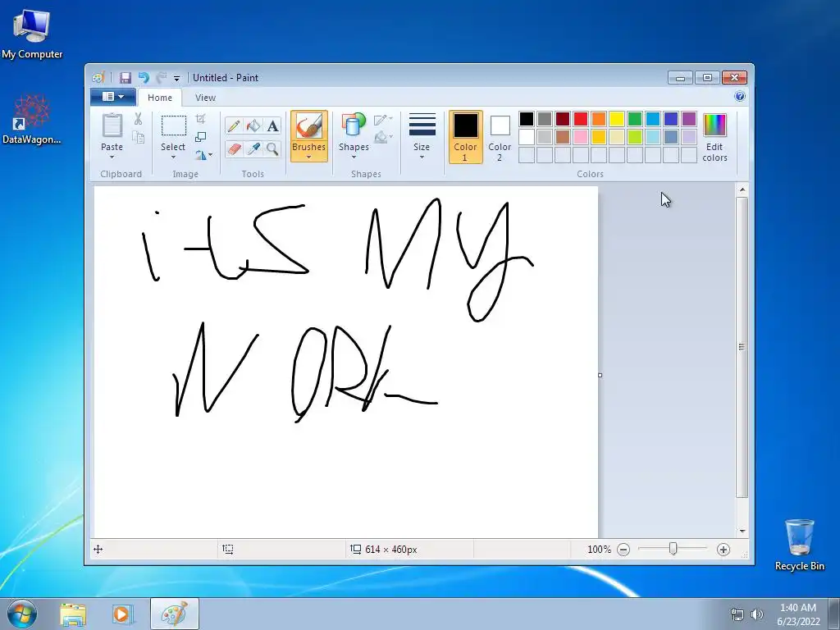The width and height of the screenshot is (840, 630).
Task: Click the My Computer desktop icon
Action: [32, 33]
